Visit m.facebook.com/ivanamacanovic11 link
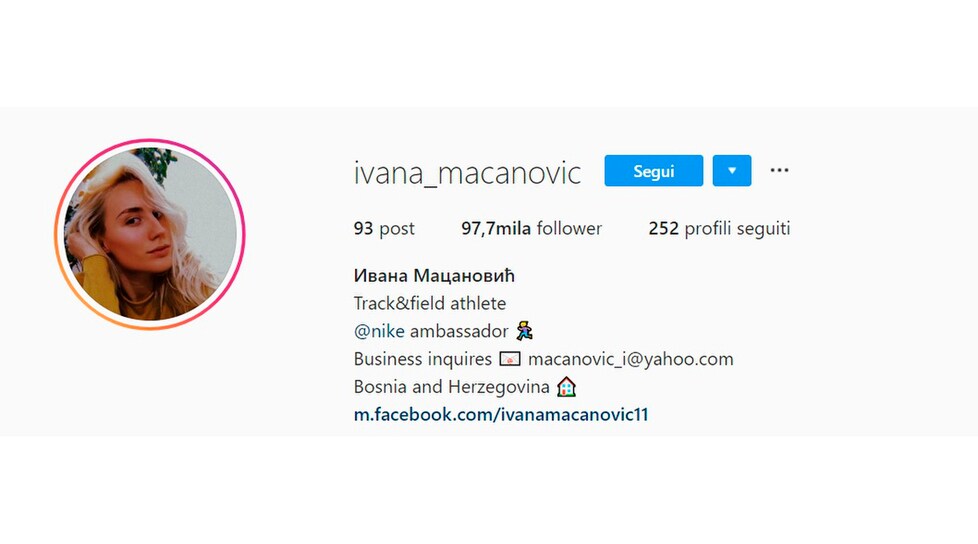Viewport: 978px width, 544px height. pos(501,414)
